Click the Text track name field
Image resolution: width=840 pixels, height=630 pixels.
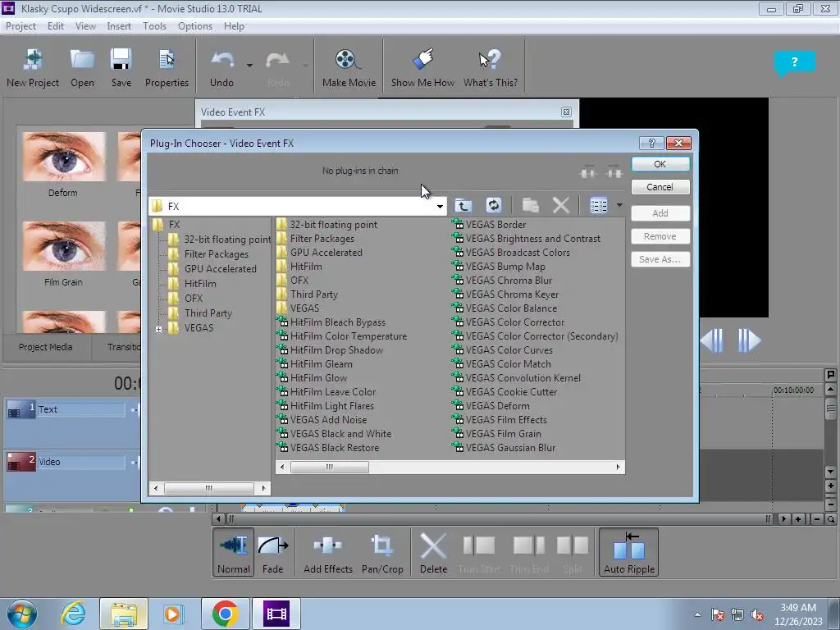click(81, 410)
